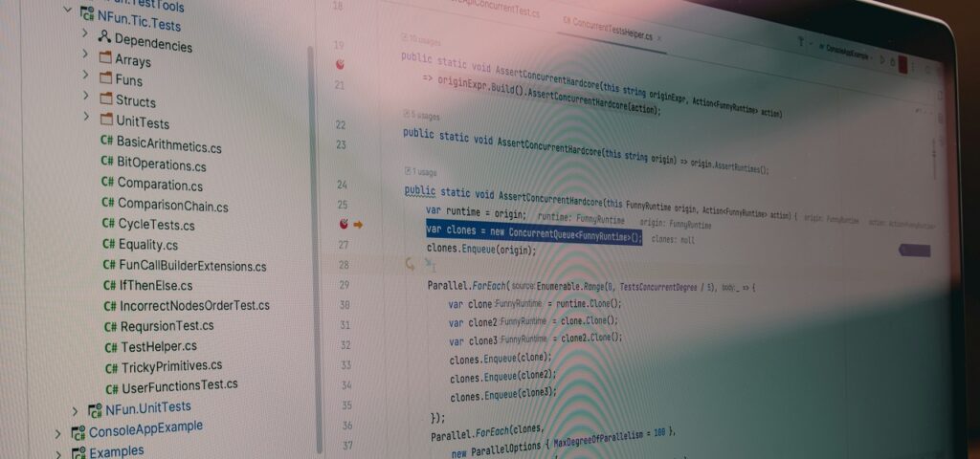Open IfThenElse.cs file
Screen dimensions: 980x459
(156, 285)
